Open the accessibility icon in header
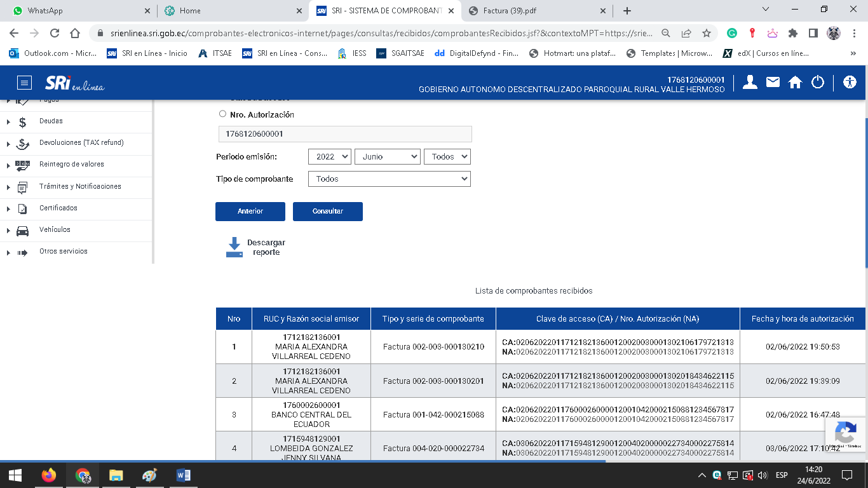The height and width of the screenshot is (488, 868). click(850, 82)
